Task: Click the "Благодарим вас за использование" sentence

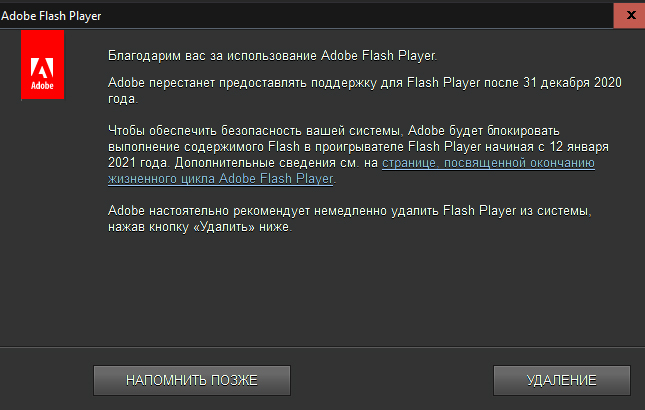Action: 212,56
